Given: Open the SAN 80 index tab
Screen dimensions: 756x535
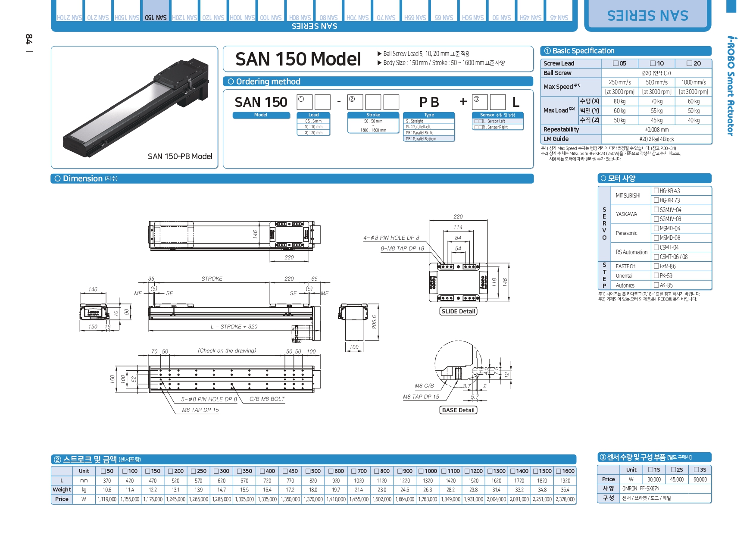Looking at the screenshot, I should pyautogui.click(x=328, y=11).
